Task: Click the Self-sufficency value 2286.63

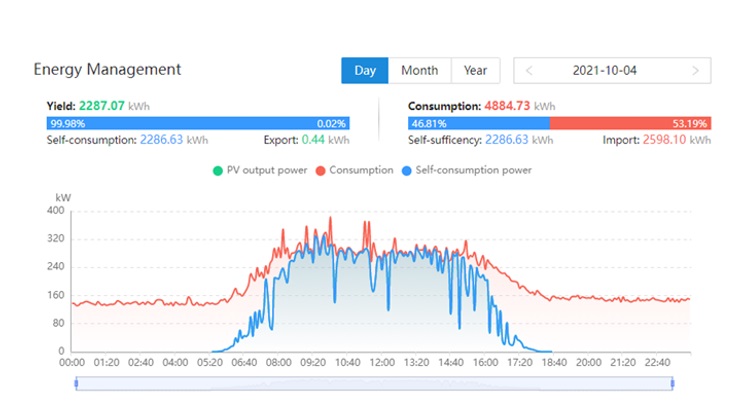Action: [507, 140]
